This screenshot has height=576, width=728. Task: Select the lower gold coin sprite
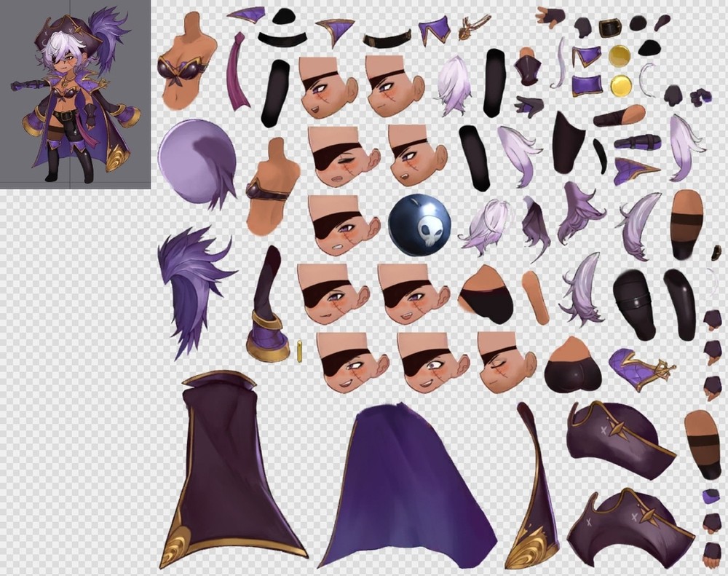click(620, 85)
